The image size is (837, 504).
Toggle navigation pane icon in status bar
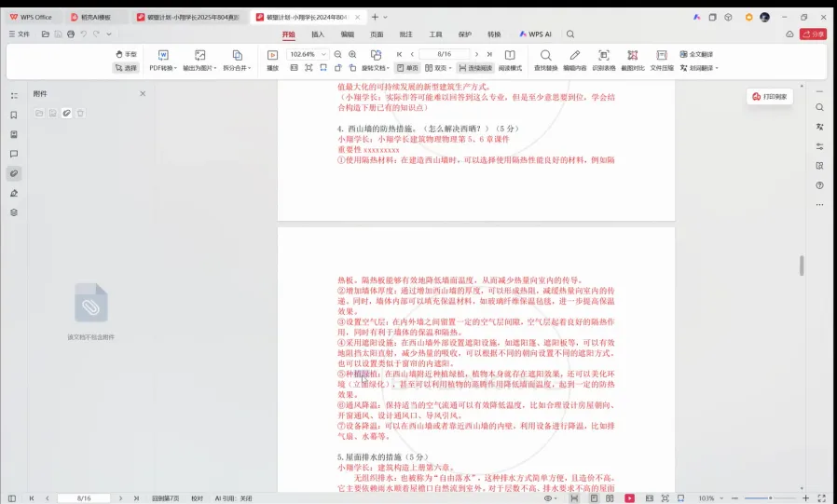[12, 498]
